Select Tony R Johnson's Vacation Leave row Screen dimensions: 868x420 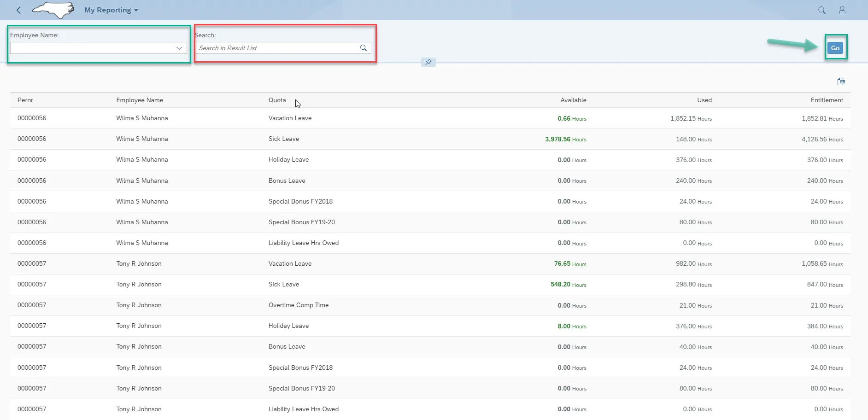[290, 264]
